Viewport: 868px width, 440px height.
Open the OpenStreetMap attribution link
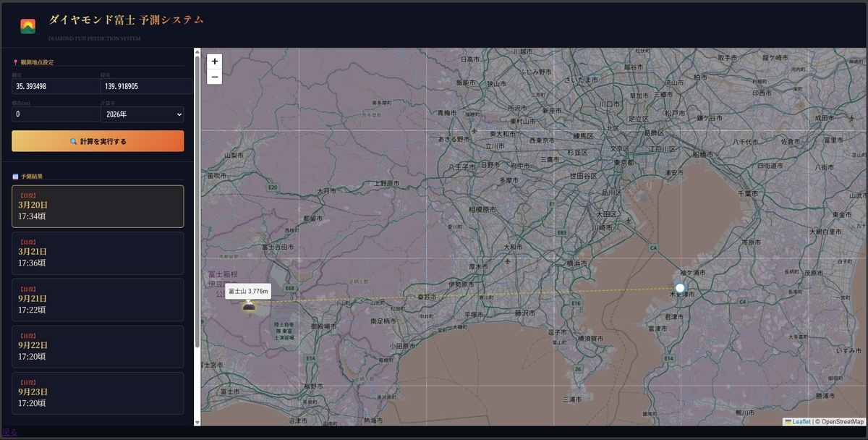tap(842, 421)
